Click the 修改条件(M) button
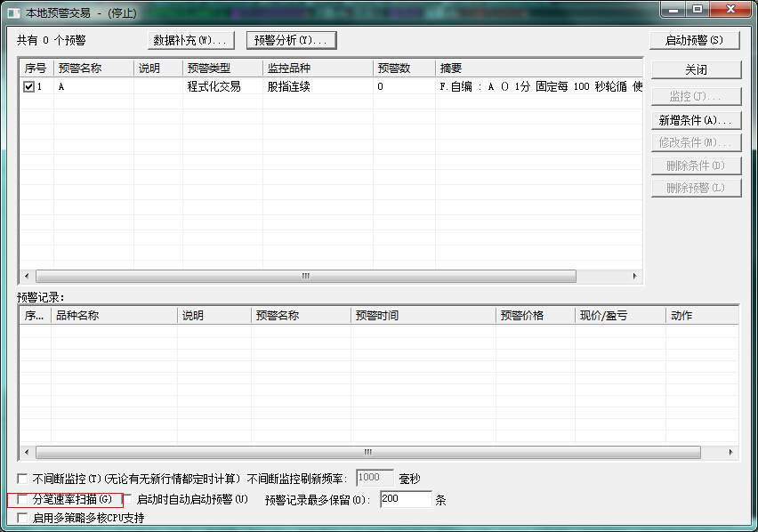Screen dimensions: 758x532 pos(696,142)
